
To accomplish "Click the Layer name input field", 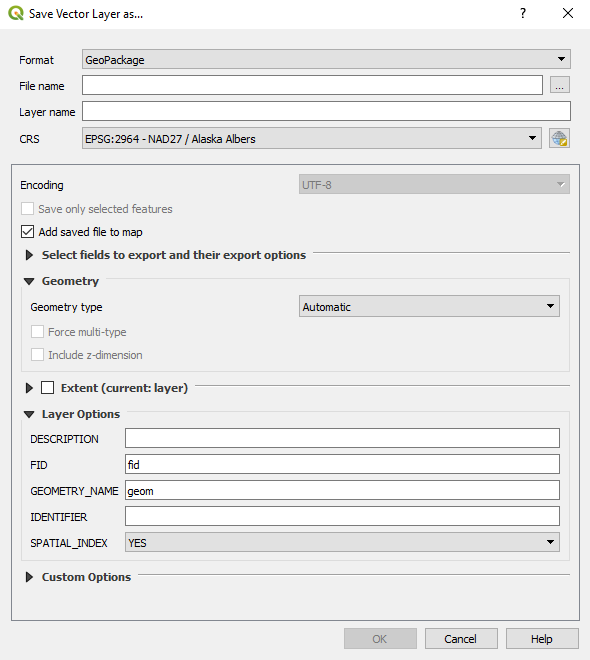I will click(x=326, y=112).
